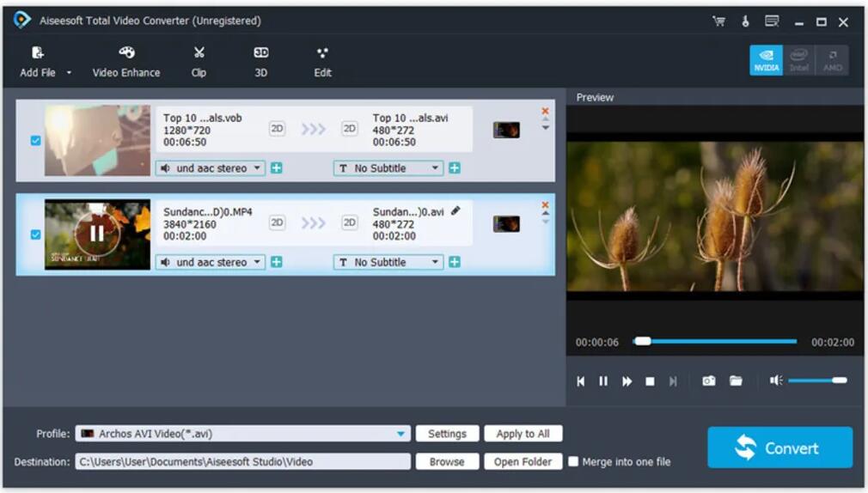Screen dimensions: 868x493
Task: Pause the Sundance video thumbnail preview
Action: click(97, 234)
